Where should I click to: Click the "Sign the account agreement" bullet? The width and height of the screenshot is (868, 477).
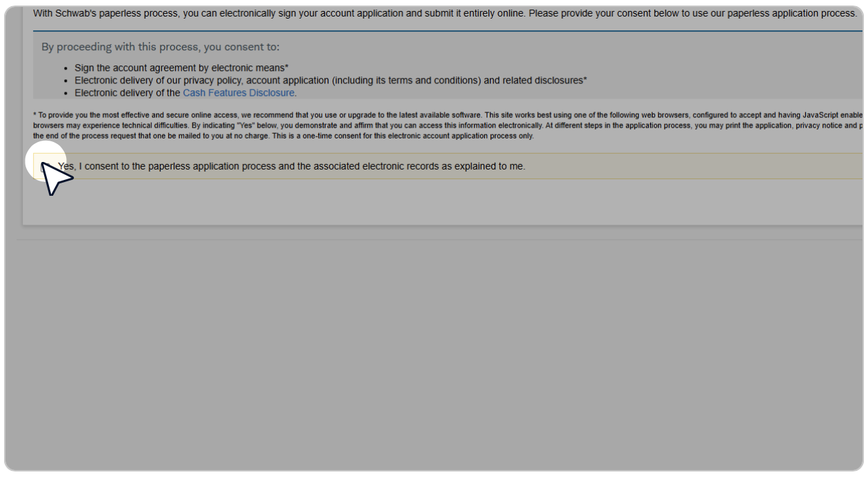(180, 68)
